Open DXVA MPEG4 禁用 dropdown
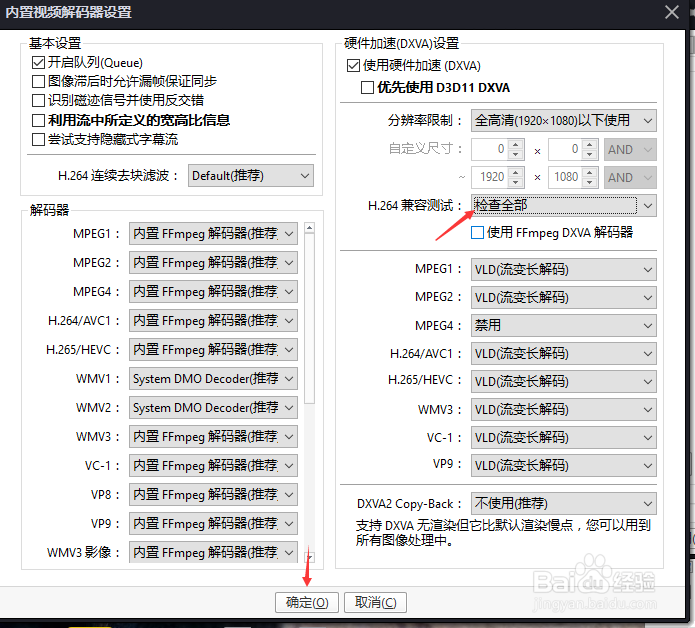This screenshot has height=628, width=695. pos(563,326)
